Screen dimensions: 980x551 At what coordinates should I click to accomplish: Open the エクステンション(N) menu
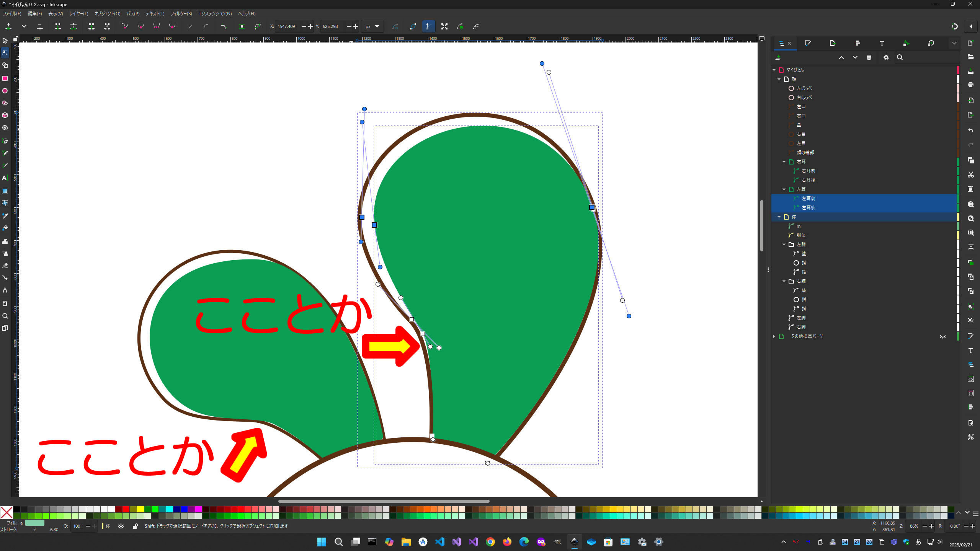pos(215,14)
